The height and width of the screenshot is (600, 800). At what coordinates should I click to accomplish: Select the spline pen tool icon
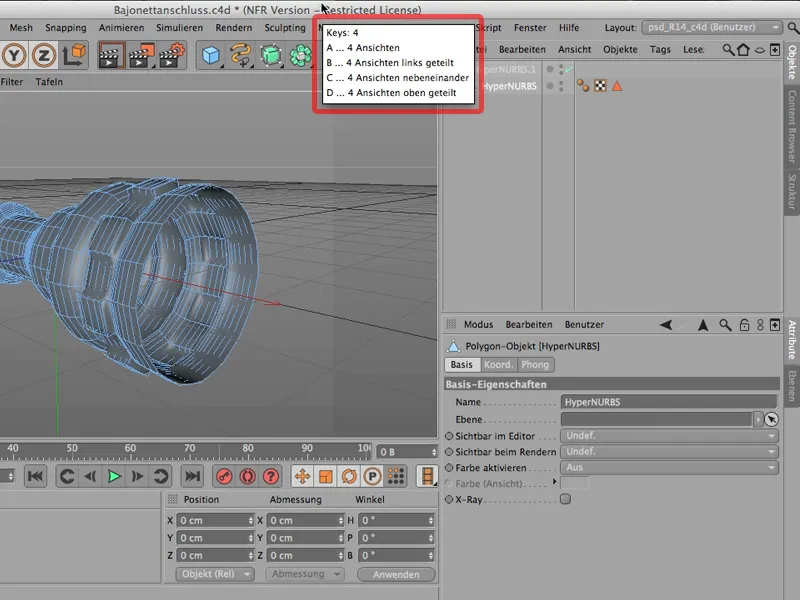(241, 55)
